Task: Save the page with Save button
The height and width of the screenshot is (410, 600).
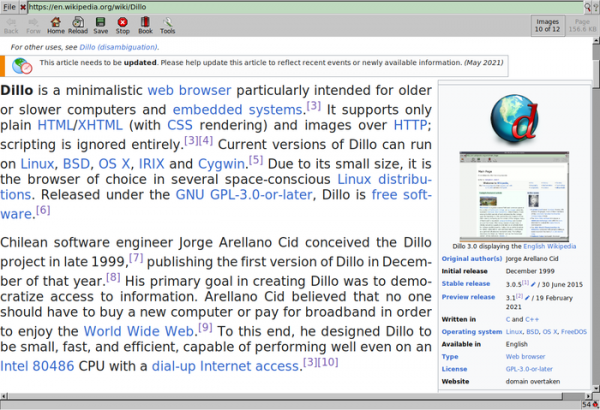Action: tap(100, 25)
